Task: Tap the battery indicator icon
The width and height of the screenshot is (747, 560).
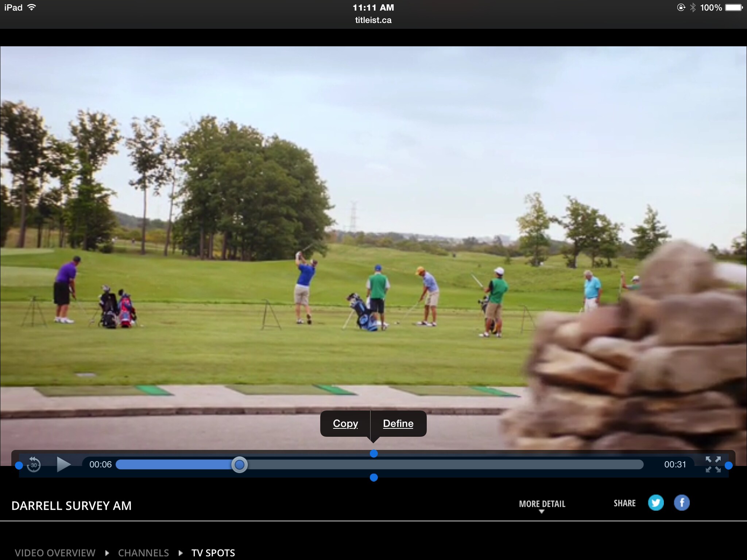Action: [x=734, y=8]
